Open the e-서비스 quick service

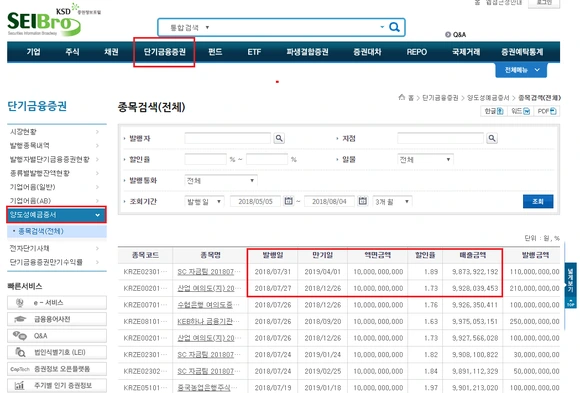(x=57, y=303)
